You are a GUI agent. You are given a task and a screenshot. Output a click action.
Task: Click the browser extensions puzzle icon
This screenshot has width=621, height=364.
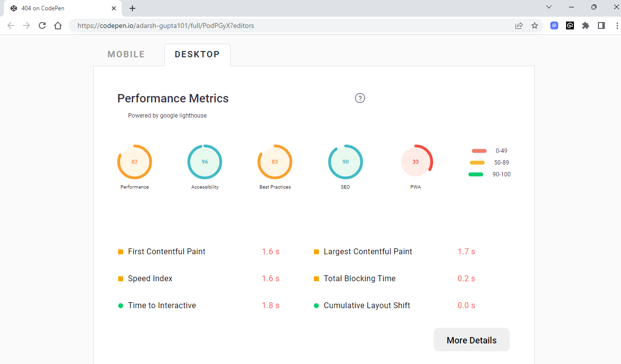pos(586,25)
